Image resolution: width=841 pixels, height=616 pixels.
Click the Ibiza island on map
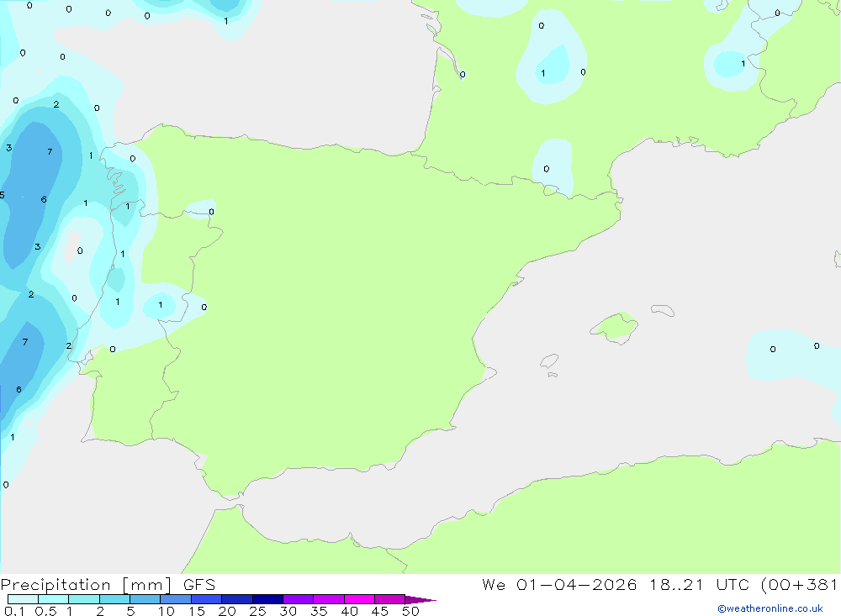(x=548, y=361)
